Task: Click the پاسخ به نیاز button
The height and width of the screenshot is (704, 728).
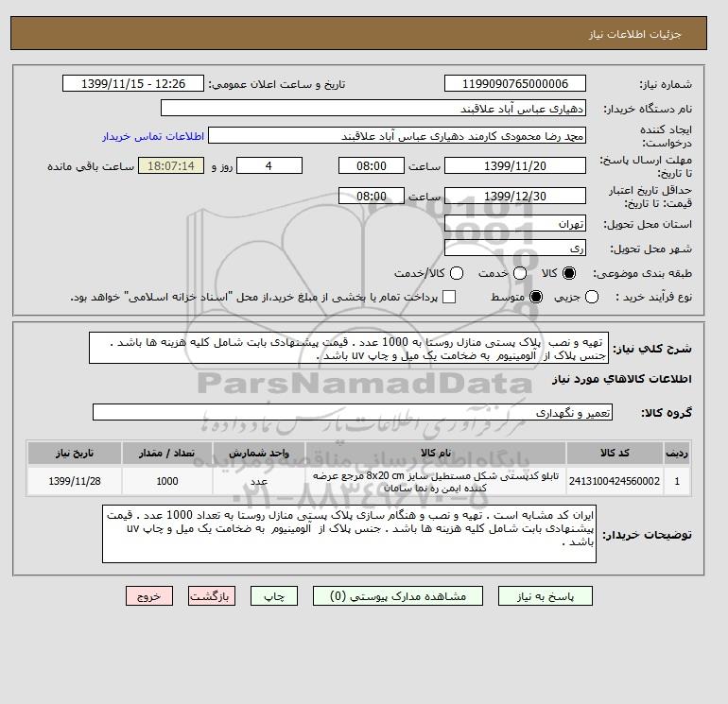Action: click(x=546, y=596)
